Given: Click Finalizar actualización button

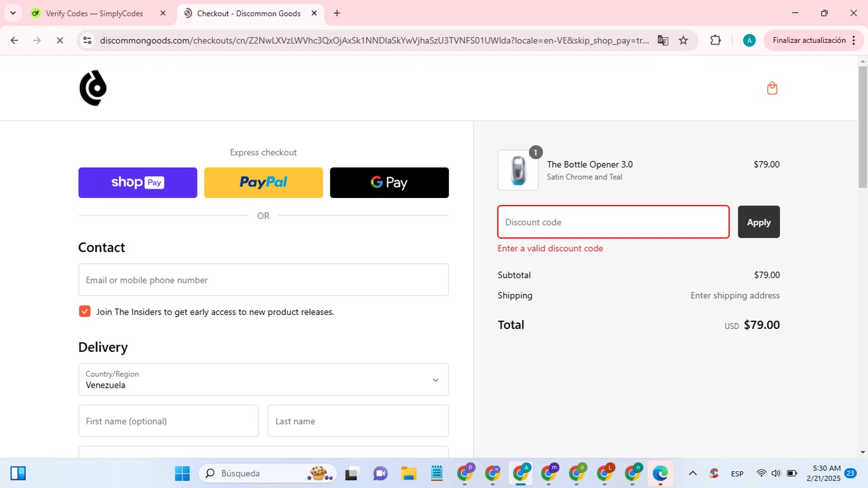Looking at the screenshot, I should (809, 41).
